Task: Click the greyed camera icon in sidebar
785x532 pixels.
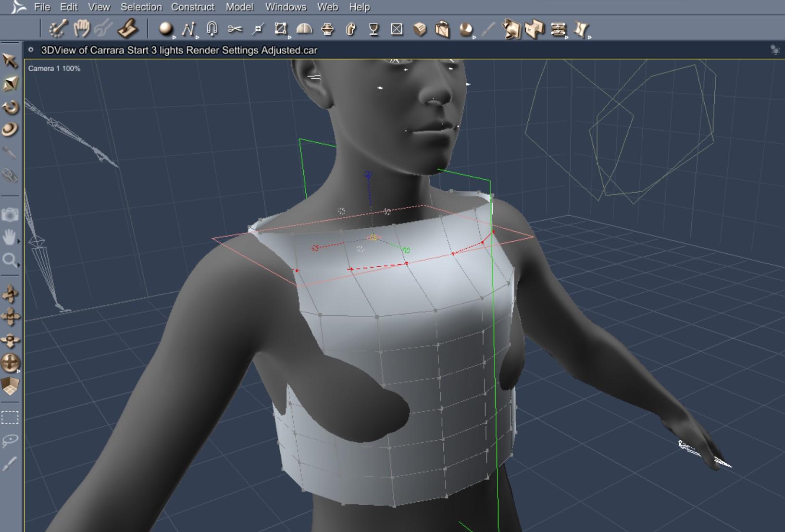Action: click(10, 214)
